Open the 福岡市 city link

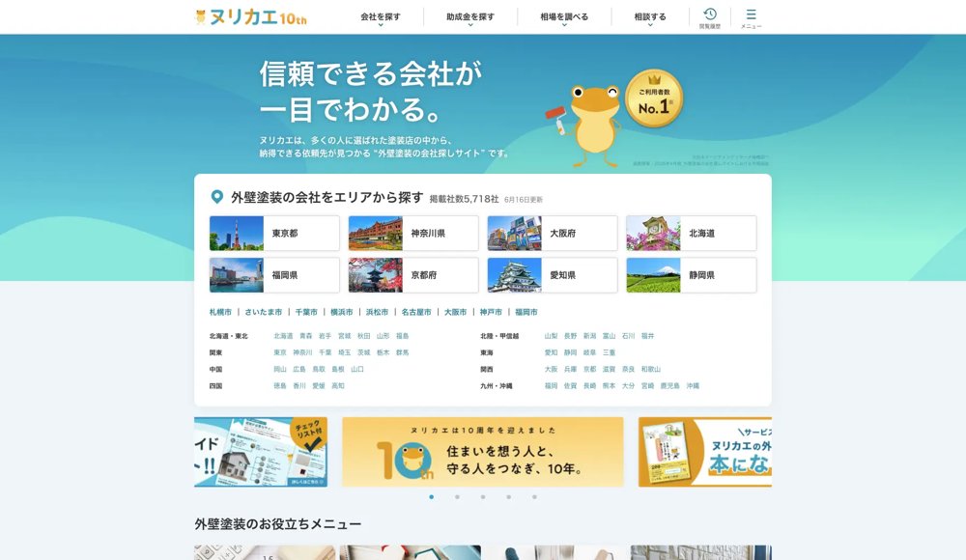point(526,312)
